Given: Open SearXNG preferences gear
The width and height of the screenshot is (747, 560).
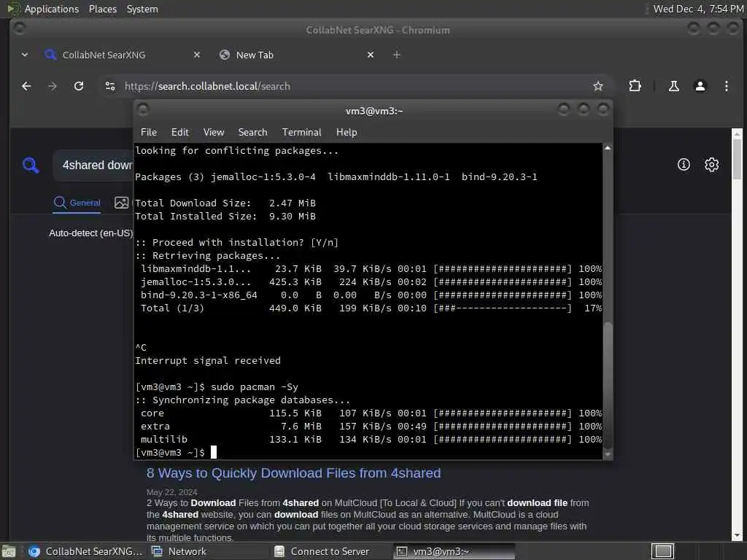Looking at the screenshot, I should [x=712, y=165].
